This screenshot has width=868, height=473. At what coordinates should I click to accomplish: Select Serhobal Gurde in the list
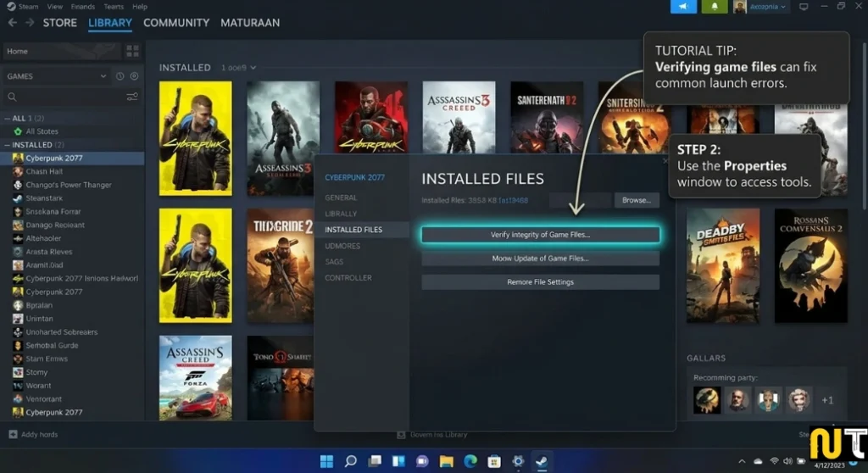pyautogui.click(x=52, y=346)
